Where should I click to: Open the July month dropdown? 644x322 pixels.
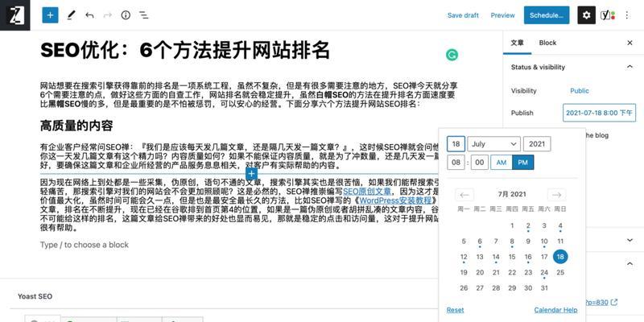click(x=493, y=144)
